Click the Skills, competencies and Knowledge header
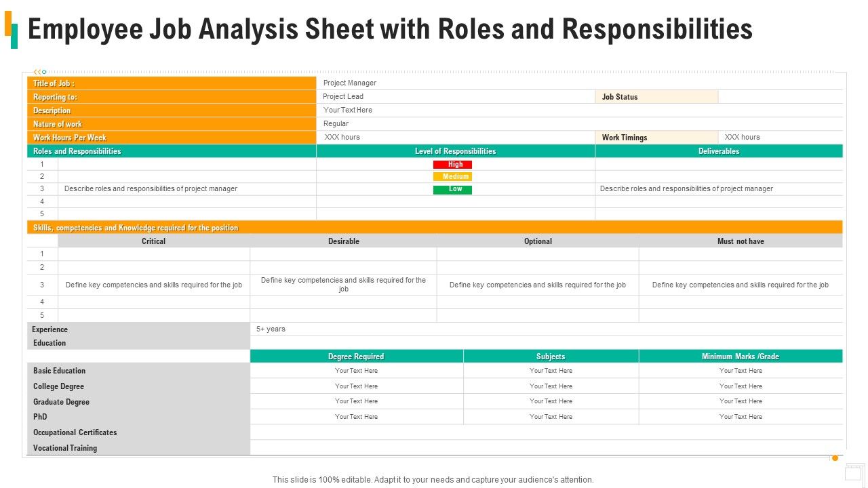 (435, 228)
